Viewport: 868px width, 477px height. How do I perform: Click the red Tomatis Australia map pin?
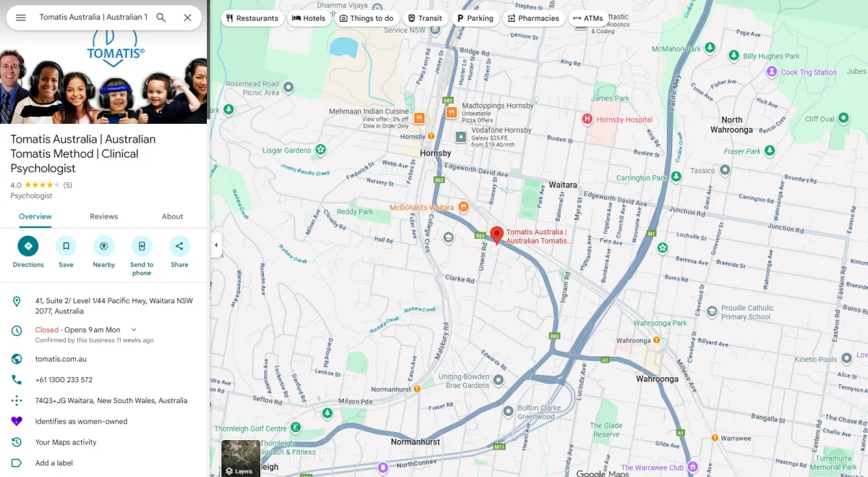[497, 235]
